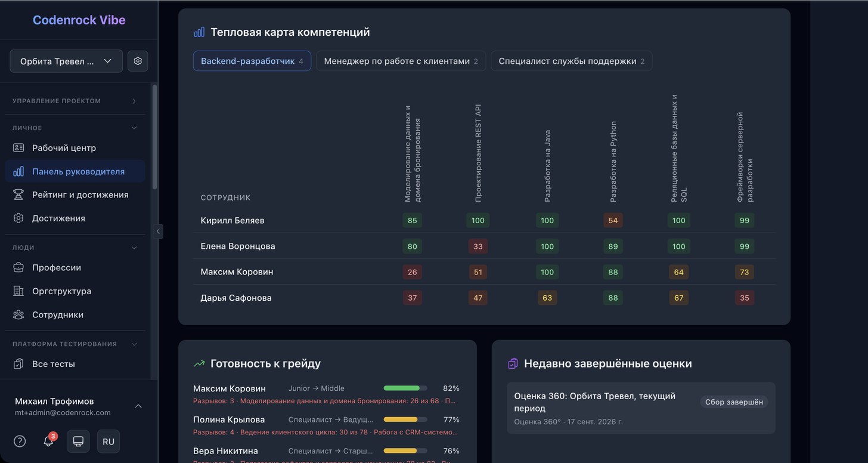The image size is (868, 463).
Task: Click the Тепловая карта компетенций bar chart icon
Action: point(199,32)
